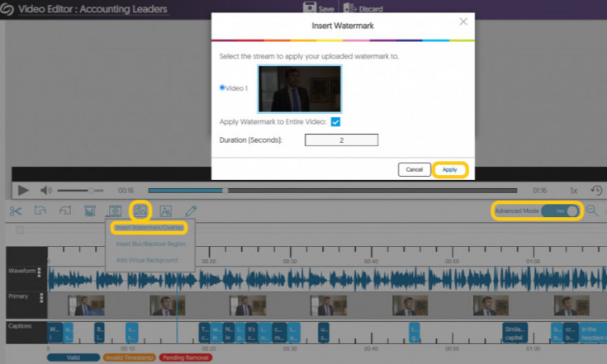Click the last Primary track thumbnail

[x=571, y=306]
